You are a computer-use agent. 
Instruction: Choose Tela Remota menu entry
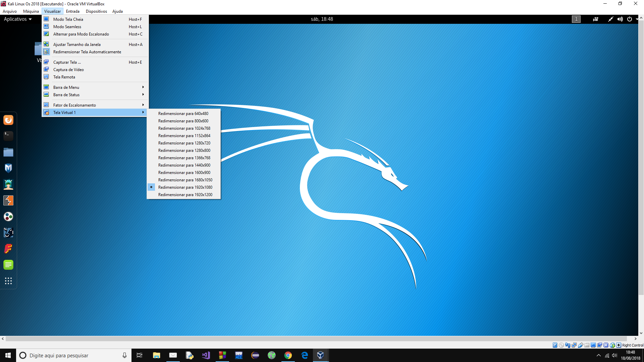(x=95, y=77)
